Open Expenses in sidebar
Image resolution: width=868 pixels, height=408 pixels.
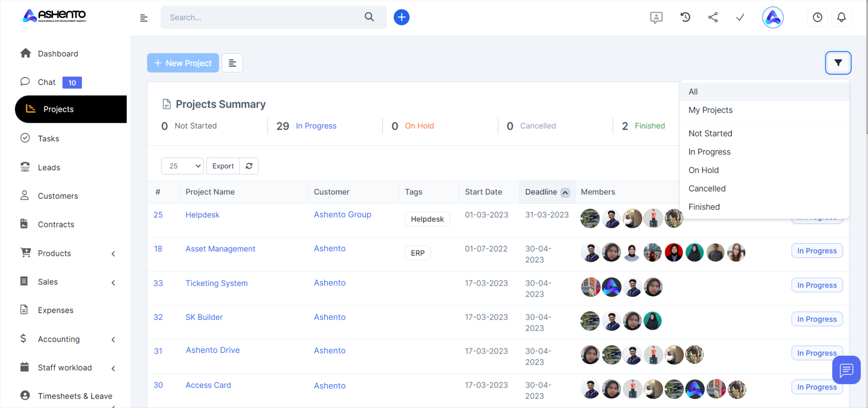(x=55, y=310)
